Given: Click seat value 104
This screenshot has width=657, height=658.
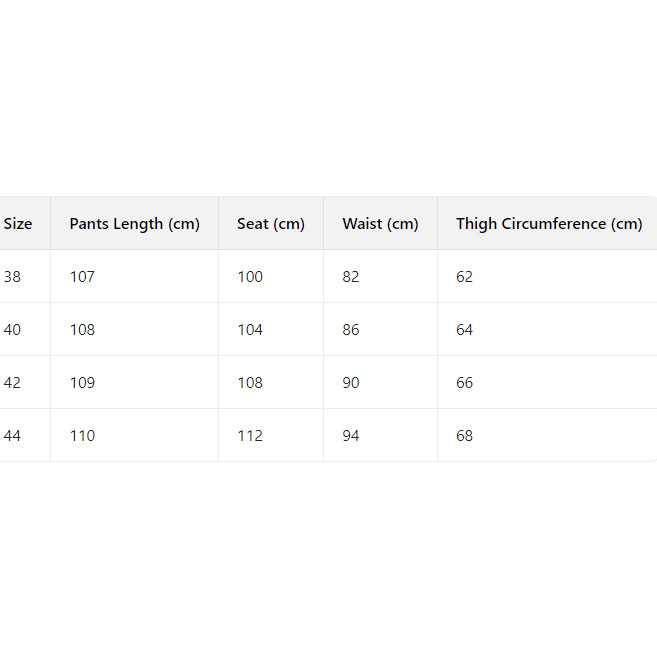Looking at the screenshot, I should tap(250, 330).
